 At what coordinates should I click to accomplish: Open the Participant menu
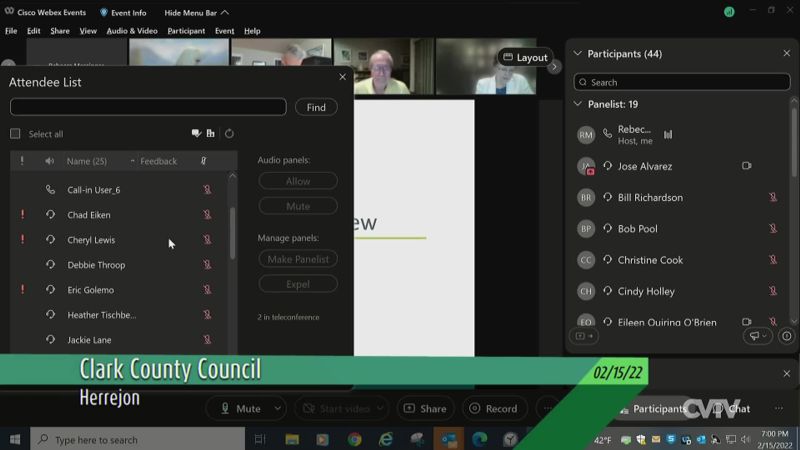186,31
